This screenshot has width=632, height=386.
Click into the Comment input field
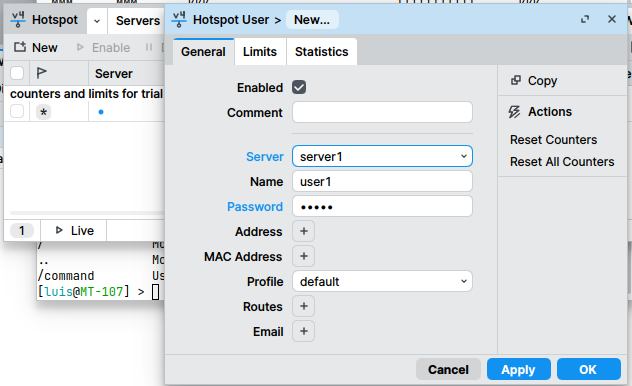click(x=382, y=112)
